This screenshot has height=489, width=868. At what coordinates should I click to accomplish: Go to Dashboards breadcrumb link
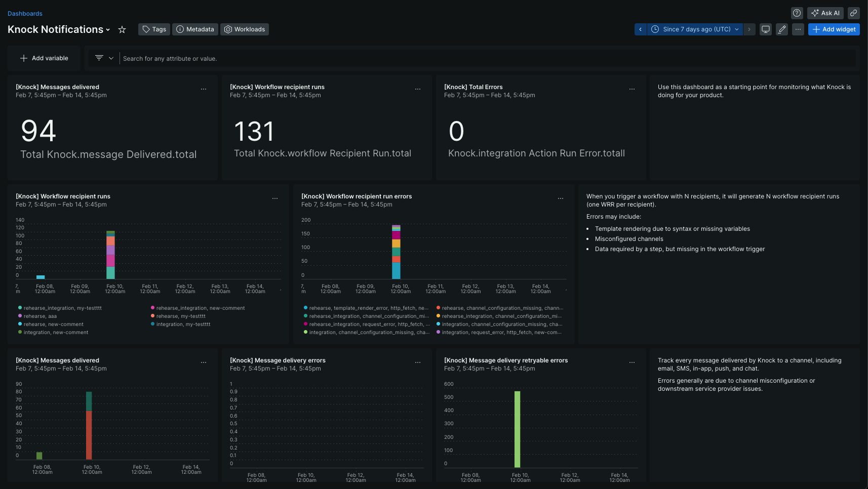coord(25,14)
